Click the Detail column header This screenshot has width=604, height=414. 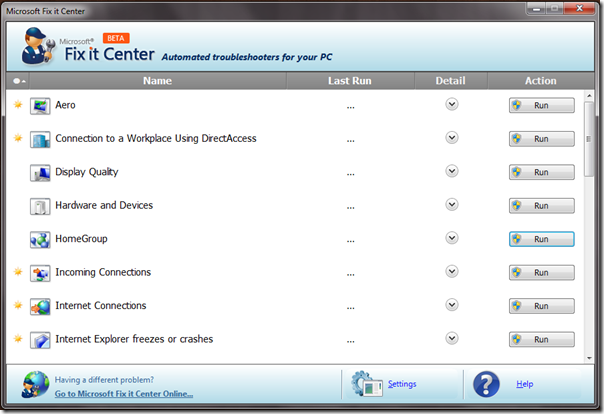pos(451,81)
